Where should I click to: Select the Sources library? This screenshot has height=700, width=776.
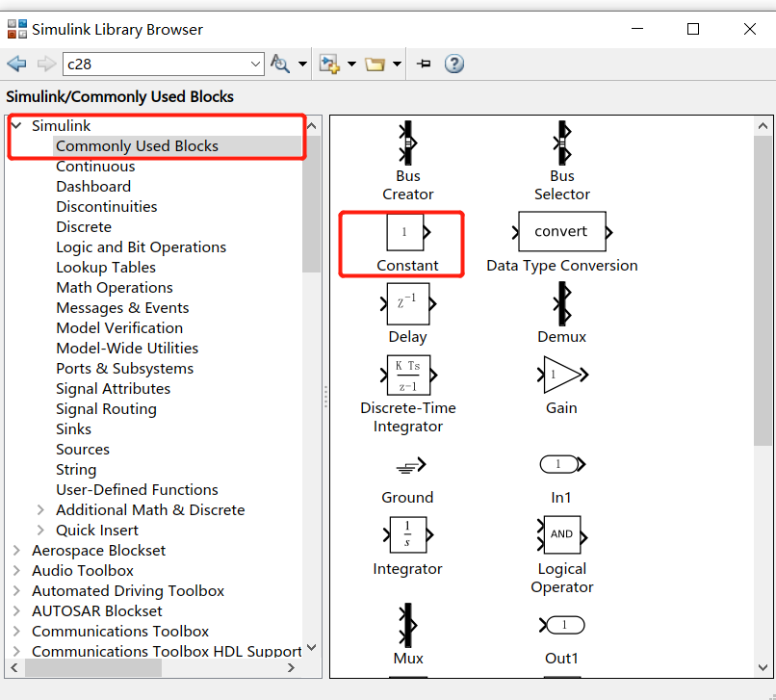click(83, 450)
